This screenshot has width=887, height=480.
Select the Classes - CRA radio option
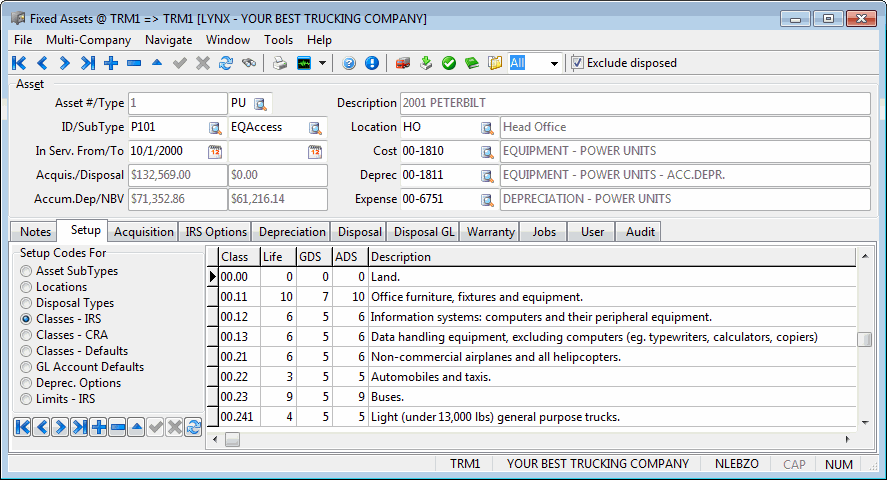coord(26,335)
